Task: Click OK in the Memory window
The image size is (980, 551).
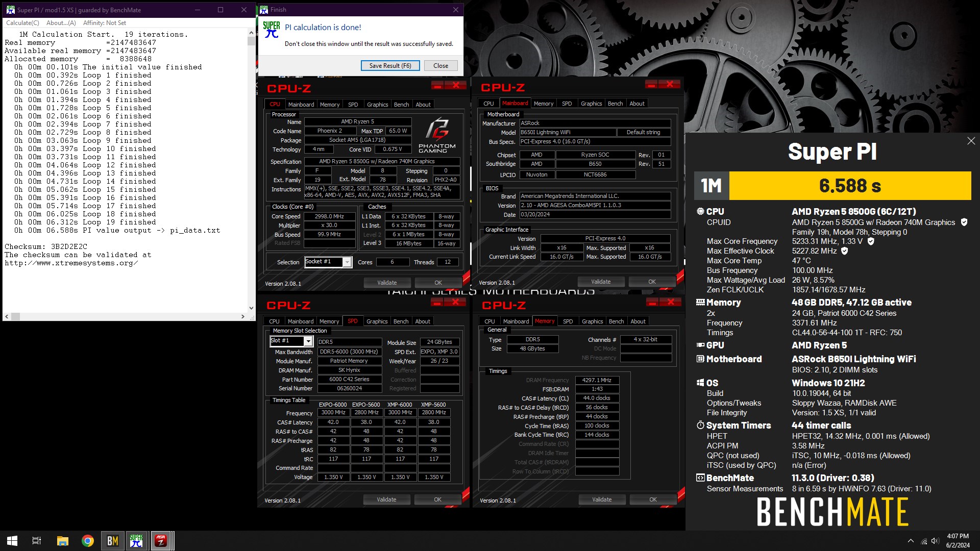Action: tap(653, 499)
